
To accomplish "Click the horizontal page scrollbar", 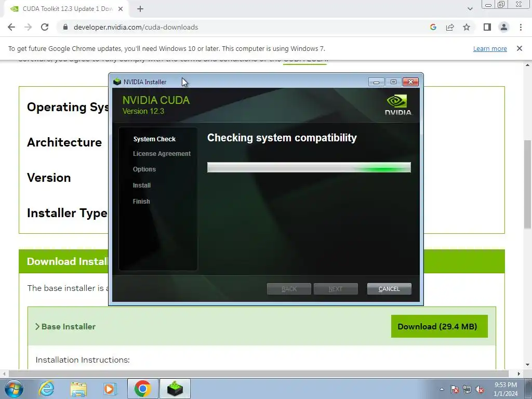I will point(258,374).
